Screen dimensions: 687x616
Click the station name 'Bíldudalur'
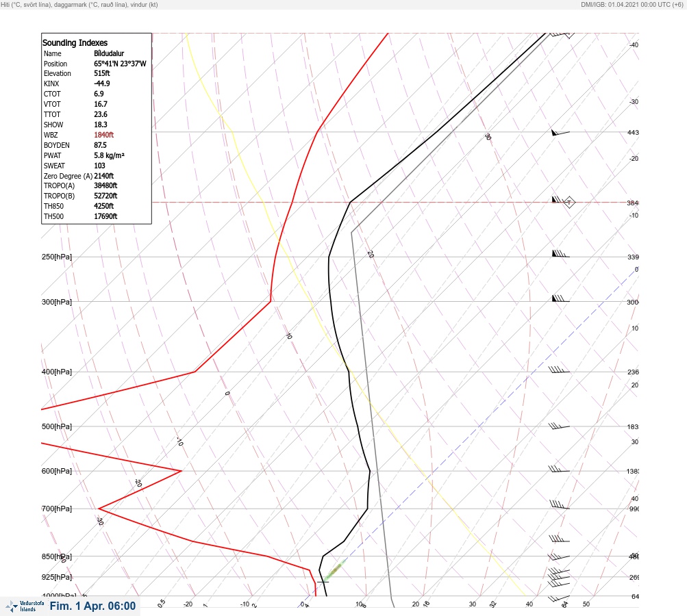point(109,53)
